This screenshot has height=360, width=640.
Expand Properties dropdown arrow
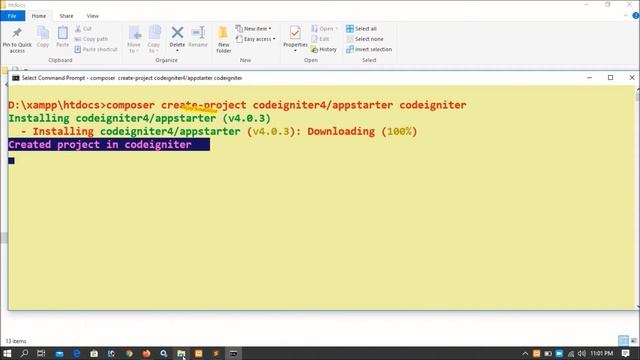tap(295, 51)
